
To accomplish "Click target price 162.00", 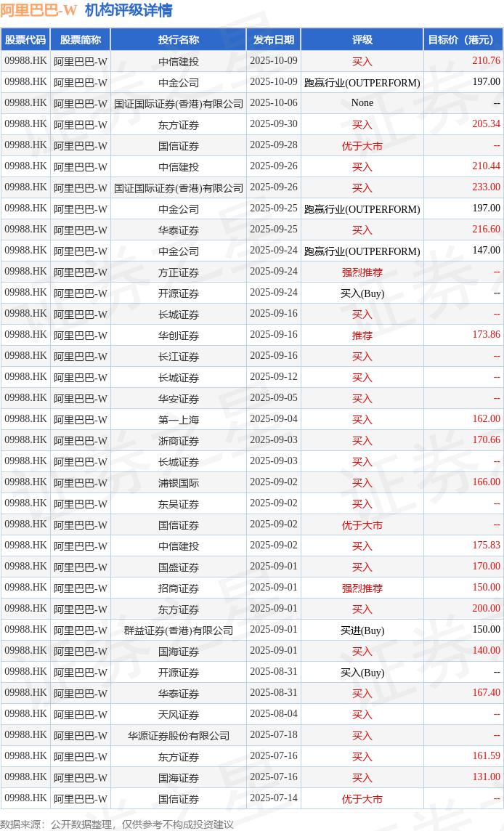I will pos(486,418).
